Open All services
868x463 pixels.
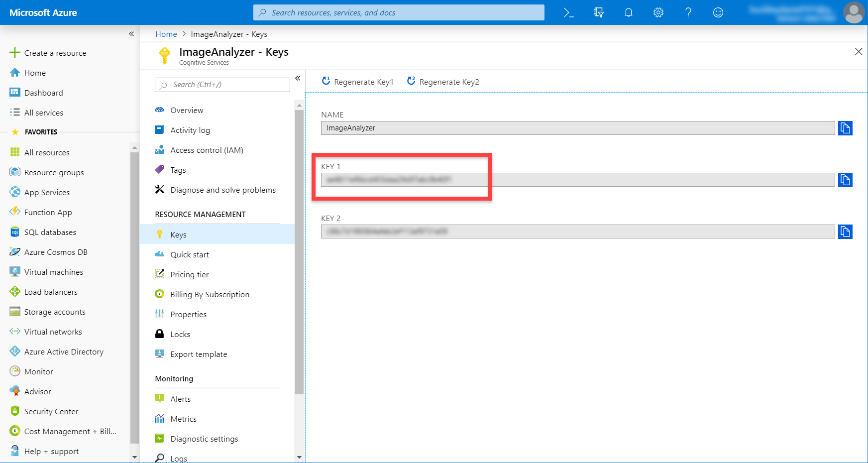coord(36,113)
